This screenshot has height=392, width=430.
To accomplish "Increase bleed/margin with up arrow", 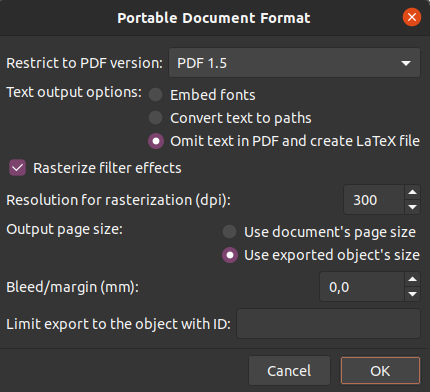I will (x=413, y=279).
